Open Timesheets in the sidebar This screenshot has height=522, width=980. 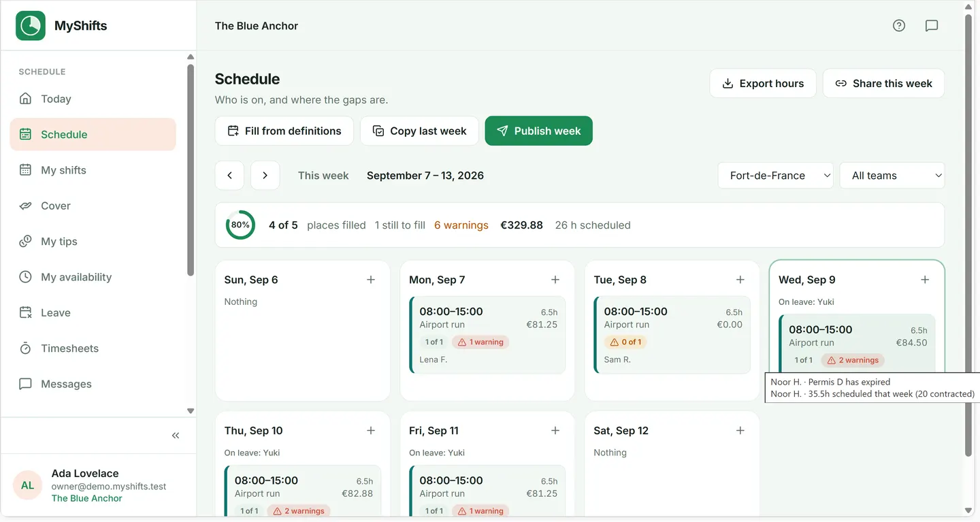pos(93,348)
